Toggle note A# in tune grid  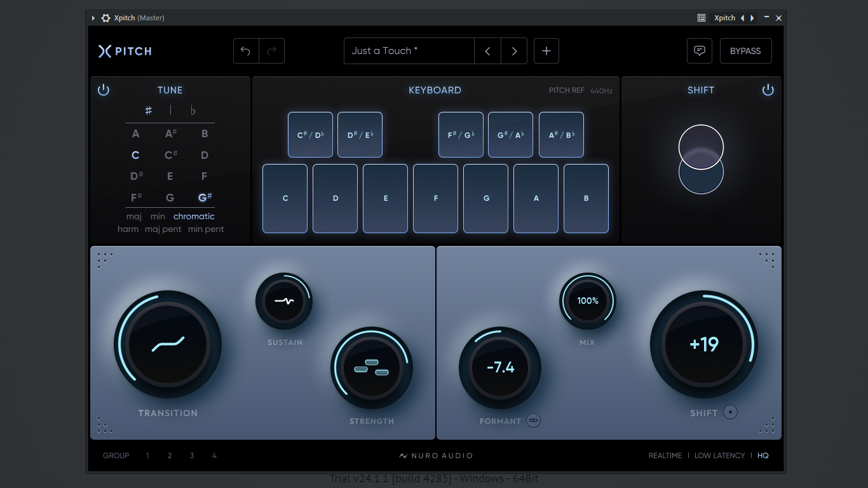[170, 133]
